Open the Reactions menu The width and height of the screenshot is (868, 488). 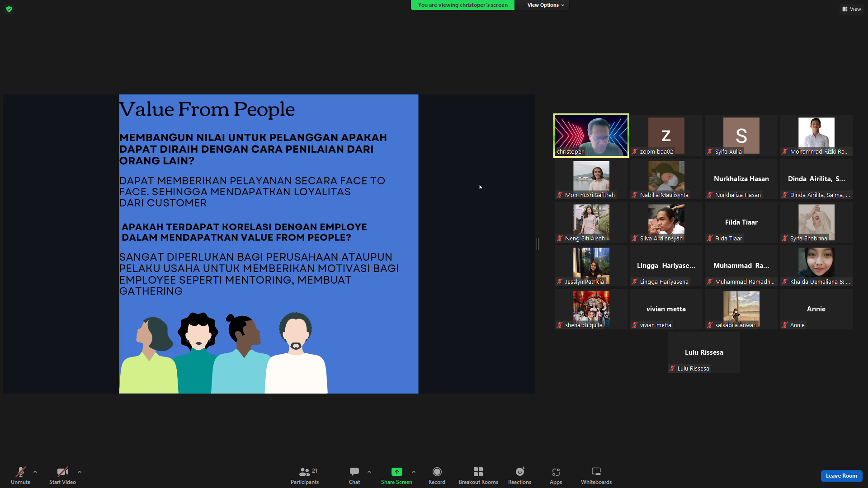[x=519, y=475]
